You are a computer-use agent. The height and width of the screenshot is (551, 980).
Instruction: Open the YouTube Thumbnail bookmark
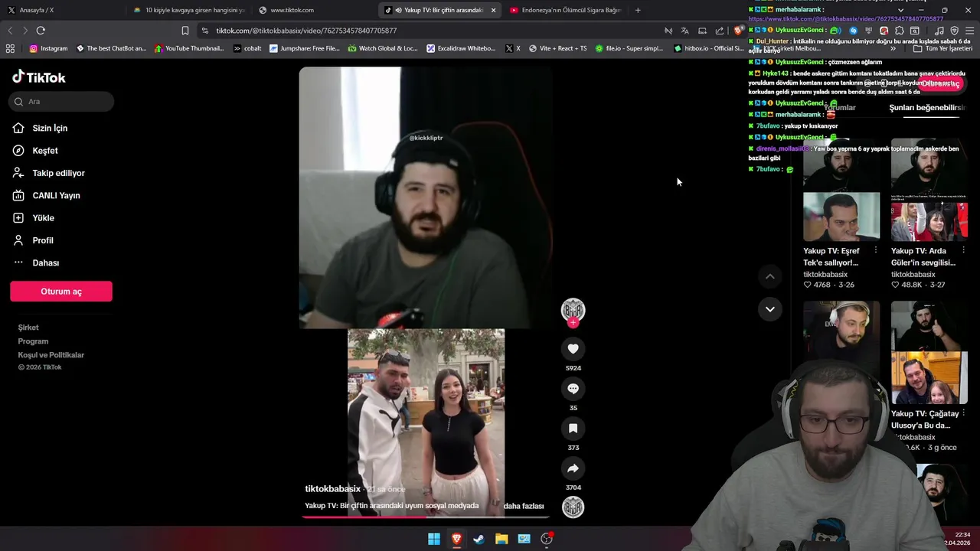[x=189, y=48]
